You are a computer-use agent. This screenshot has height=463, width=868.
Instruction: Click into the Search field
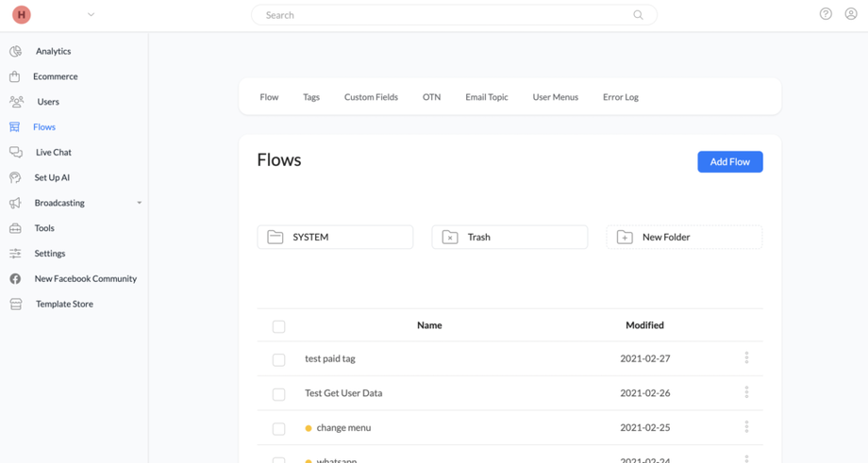(443, 15)
